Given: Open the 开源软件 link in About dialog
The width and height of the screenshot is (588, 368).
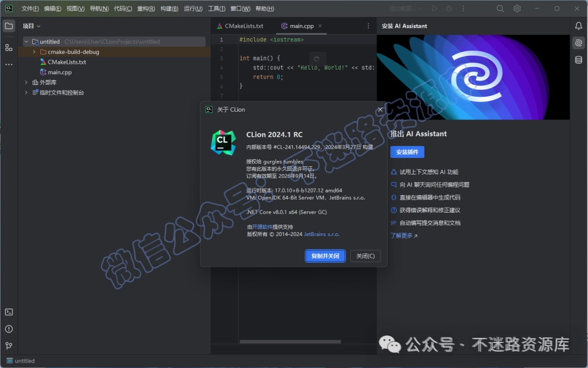Looking at the screenshot, I should (262, 227).
